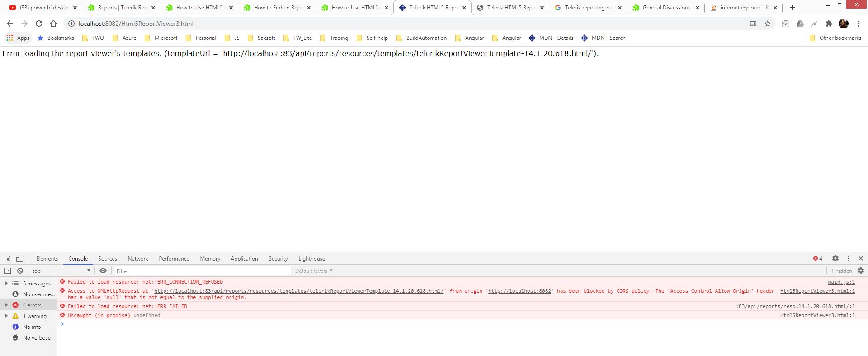Close the power bi desktop tab
The image size is (868, 356).
[x=75, y=8]
